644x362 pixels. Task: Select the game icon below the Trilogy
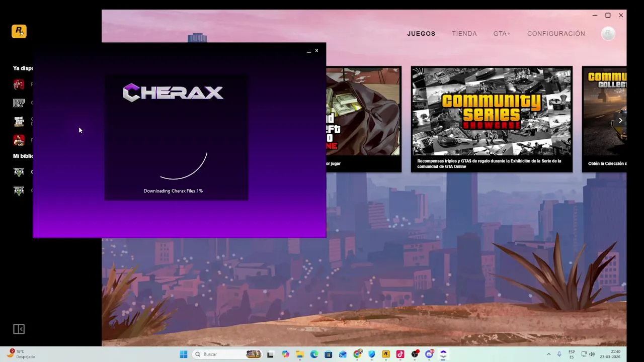pyautogui.click(x=19, y=140)
